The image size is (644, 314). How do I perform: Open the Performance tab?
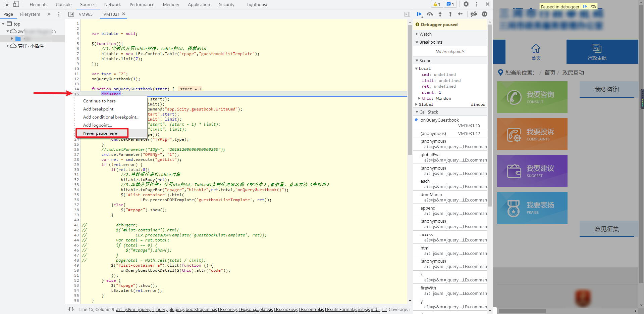(x=142, y=4)
